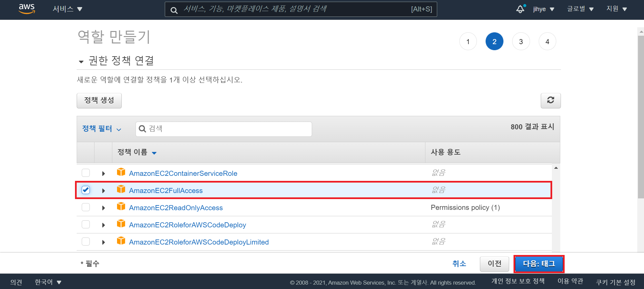This screenshot has height=289, width=644.
Task: Click the orange box icon of AmazonEC2RoleforAWSCodeDeploy
Action: 121,224
